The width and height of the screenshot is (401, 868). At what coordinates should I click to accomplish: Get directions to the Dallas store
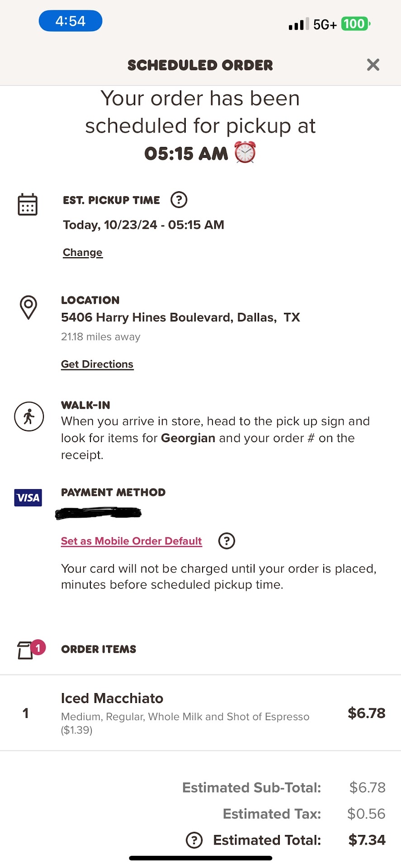(97, 364)
